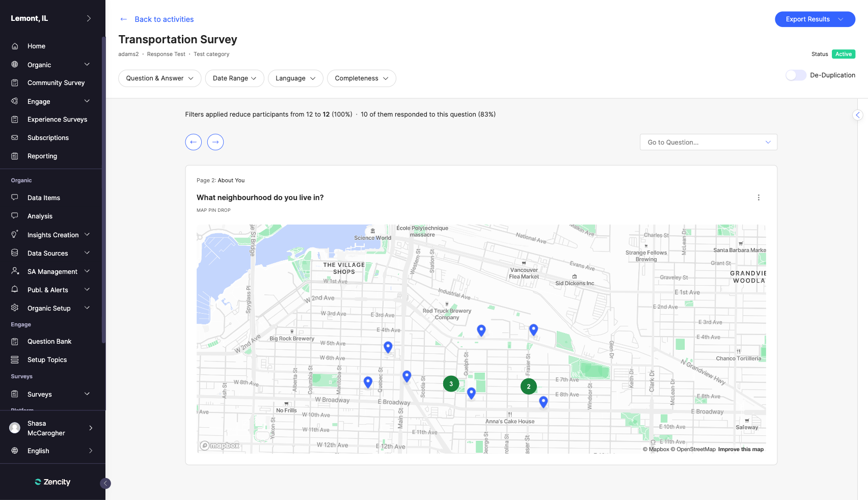Toggle the De-Duplication switch

[x=795, y=75]
